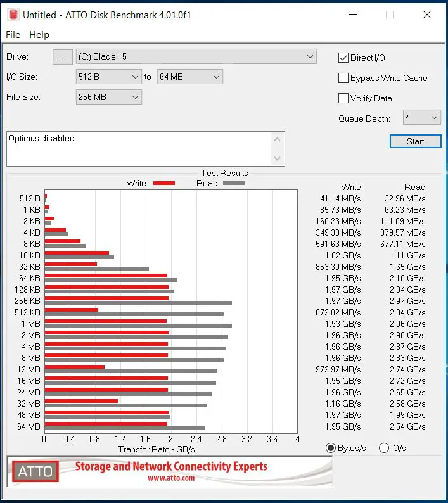The height and width of the screenshot is (503, 448).
Task: Click the read value 1.99 GB/s
Action: tap(407, 415)
